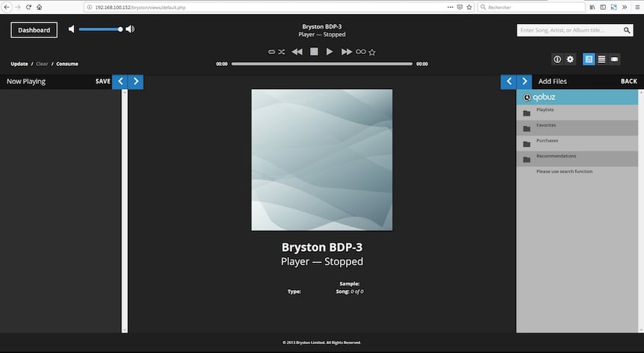The height and width of the screenshot is (353, 644).
Task: Go BACK in Add Files panel
Action: tap(629, 82)
